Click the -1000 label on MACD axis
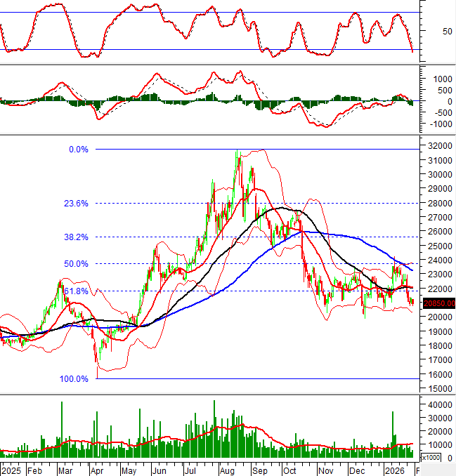Screen dimensions: 456x476 437,124
